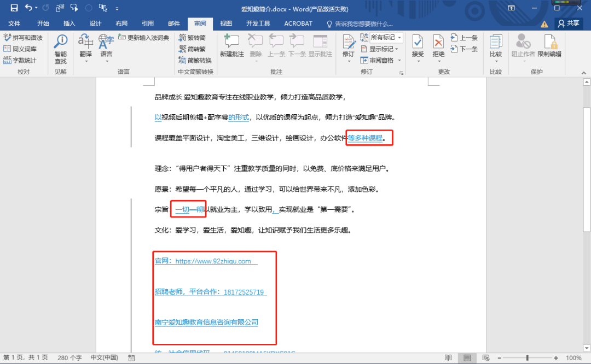This screenshot has width=591, height=364.
Task: Open Customize Quick Access Toolbar dropdown
Action: pos(117,8)
